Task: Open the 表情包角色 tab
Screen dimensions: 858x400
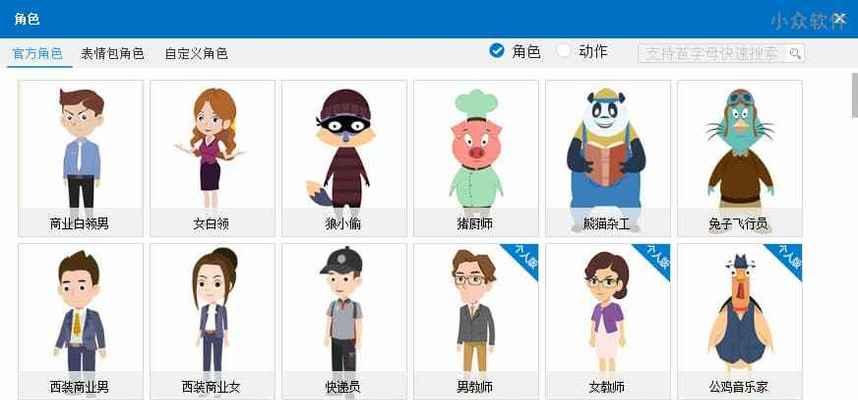Action: [112, 54]
